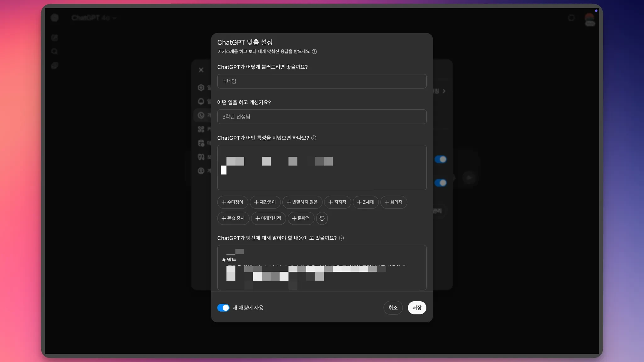Add the Z세대 trait chip
This screenshot has width=644, height=362.
coord(366,202)
